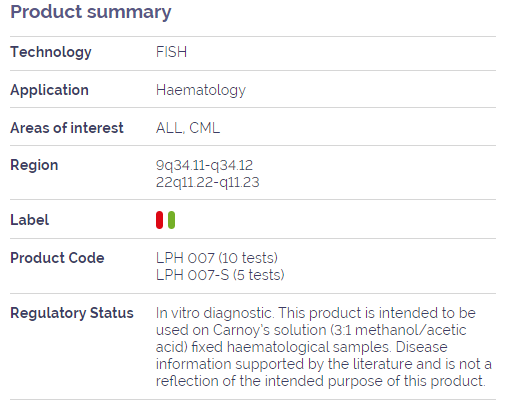The height and width of the screenshot is (412, 508).
Task: Select the Regulatory Status row label
Action: pos(72,313)
